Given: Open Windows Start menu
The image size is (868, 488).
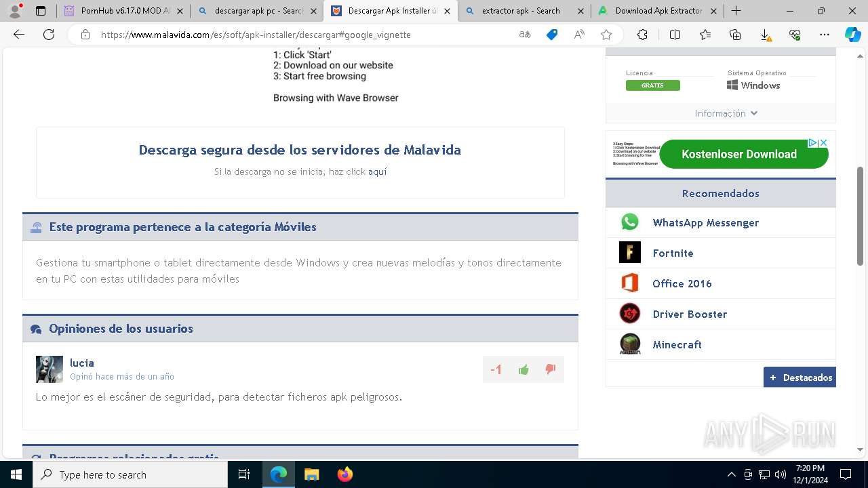Looking at the screenshot, I should [16, 474].
